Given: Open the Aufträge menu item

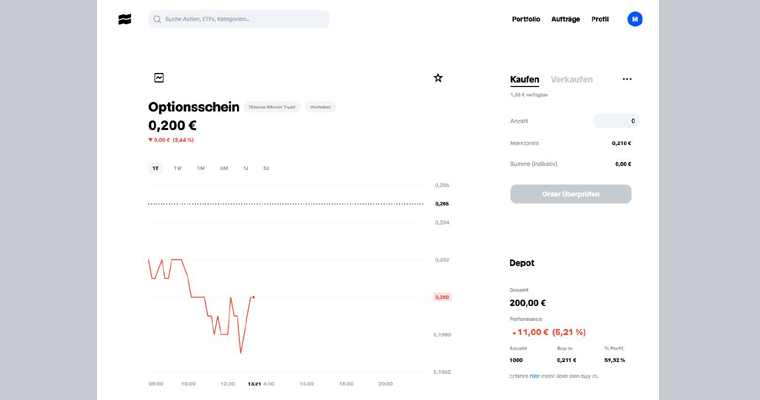Looking at the screenshot, I should [x=566, y=19].
